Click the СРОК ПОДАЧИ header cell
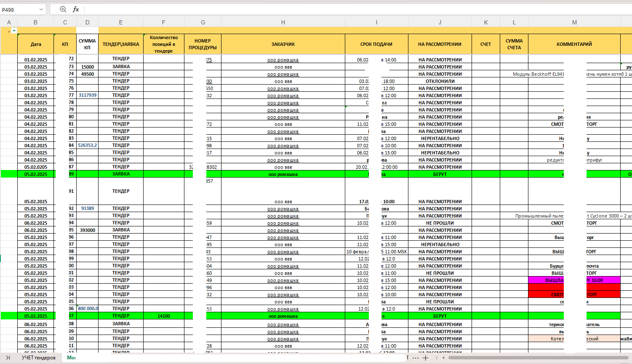 pos(376,44)
